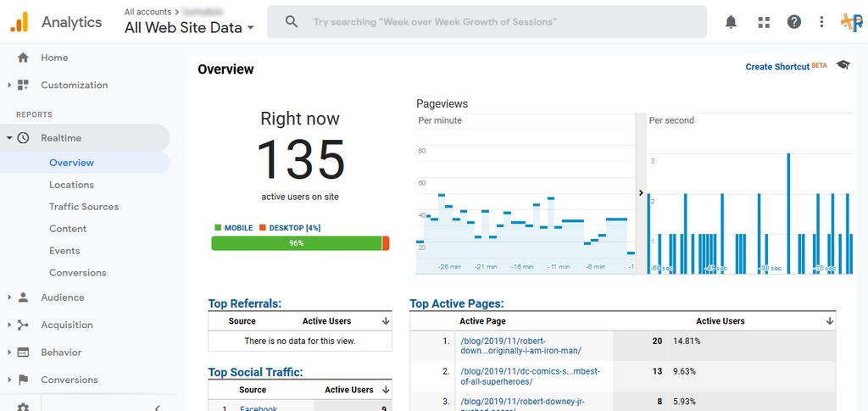Click the search analytics input field
Image resolution: width=868 pixels, height=411 pixels.
[500, 22]
